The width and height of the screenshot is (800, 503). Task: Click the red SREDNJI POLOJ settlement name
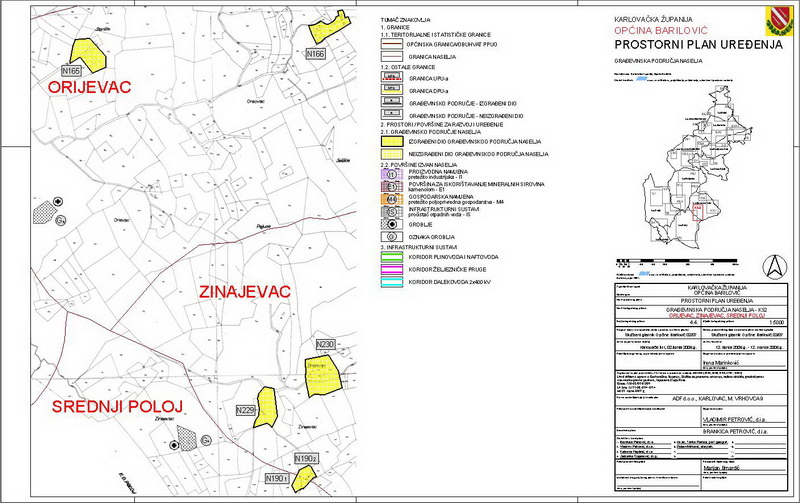point(117,407)
